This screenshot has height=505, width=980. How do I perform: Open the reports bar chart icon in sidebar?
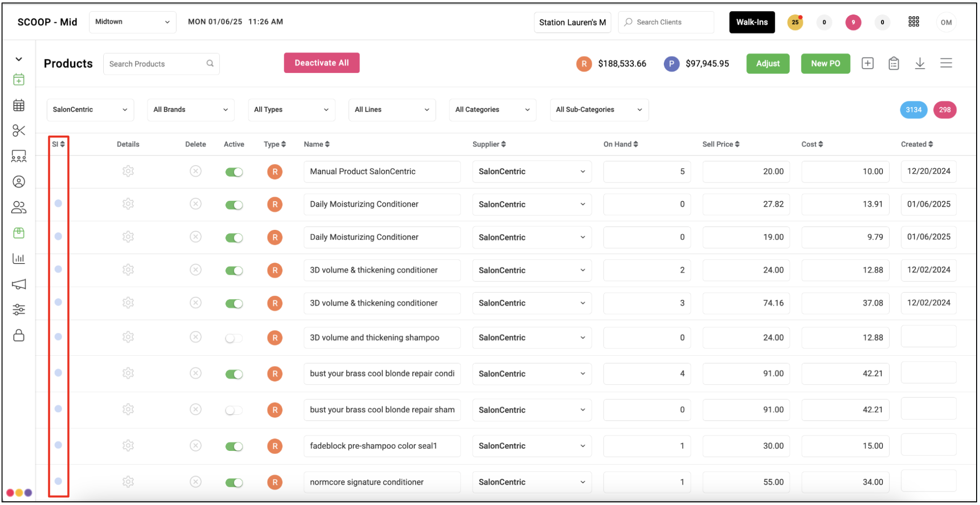(x=19, y=258)
